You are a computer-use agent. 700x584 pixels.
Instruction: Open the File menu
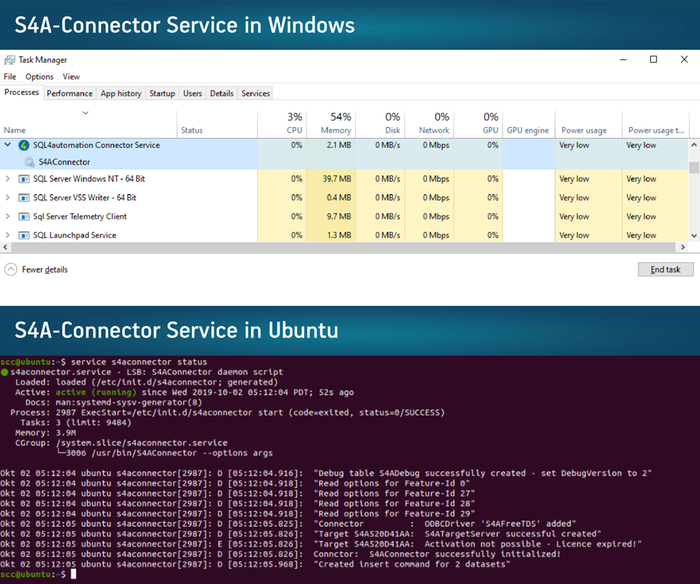pos(10,77)
